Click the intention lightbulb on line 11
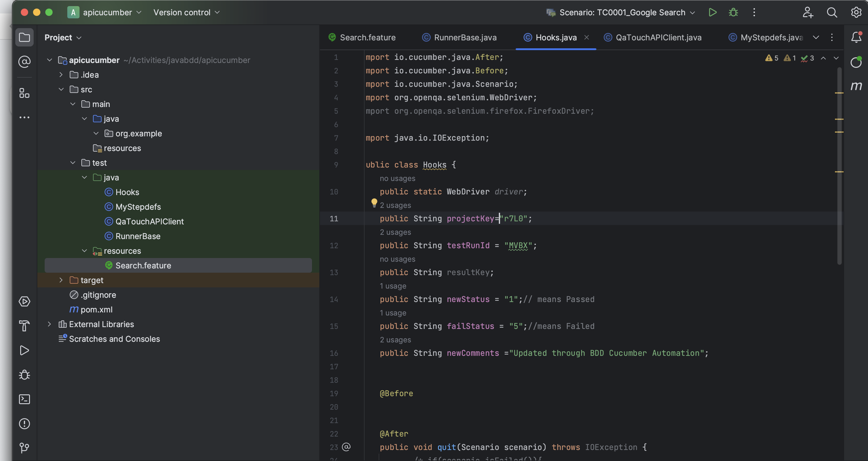The height and width of the screenshot is (461, 868). (374, 203)
